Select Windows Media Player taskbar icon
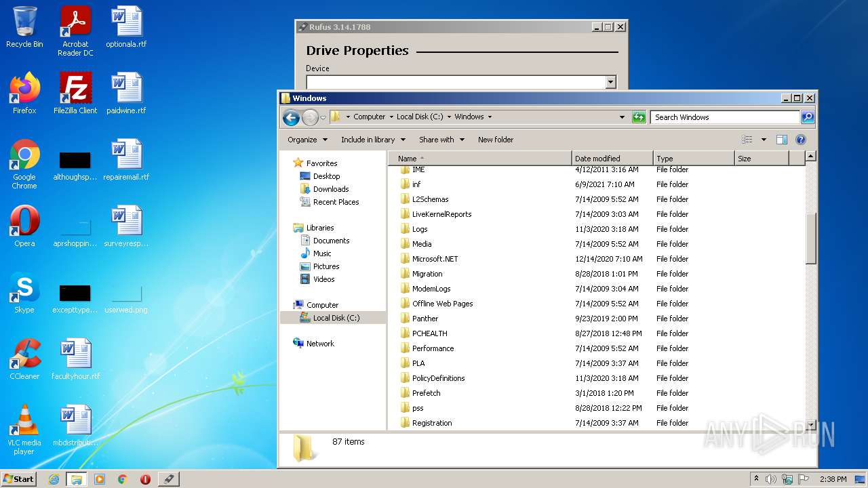868x488 pixels. (100, 479)
